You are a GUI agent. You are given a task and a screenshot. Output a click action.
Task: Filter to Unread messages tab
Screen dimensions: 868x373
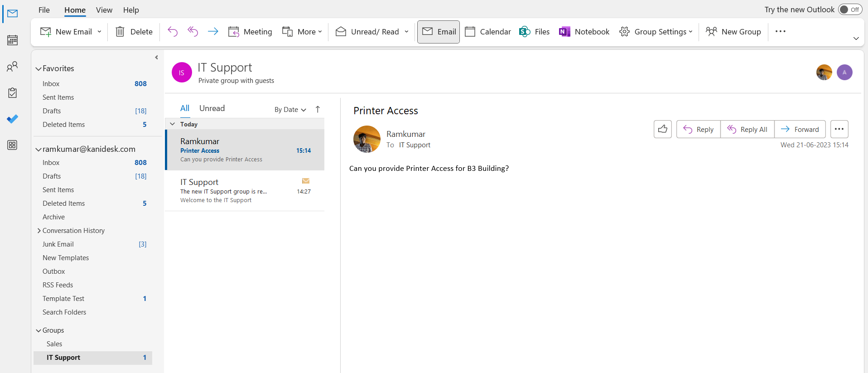coord(212,108)
